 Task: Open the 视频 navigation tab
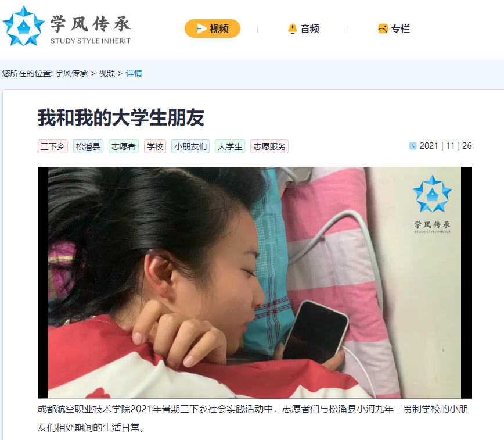point(213,28)
